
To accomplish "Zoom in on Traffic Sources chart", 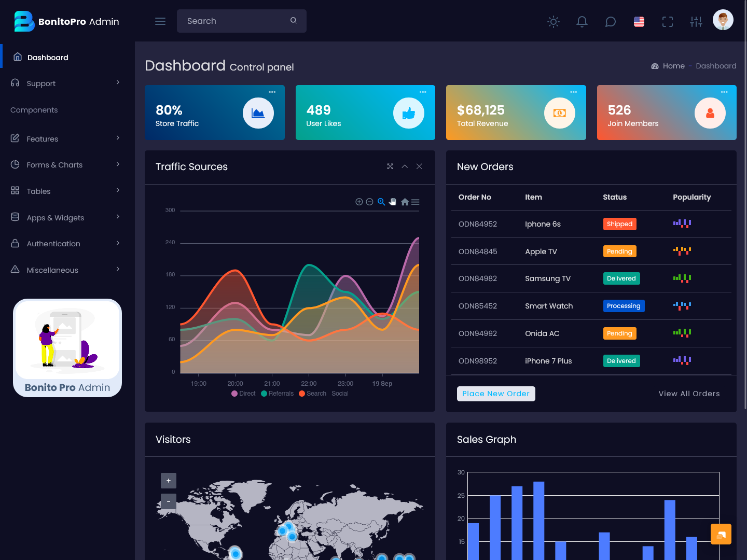I will (359, 202).
